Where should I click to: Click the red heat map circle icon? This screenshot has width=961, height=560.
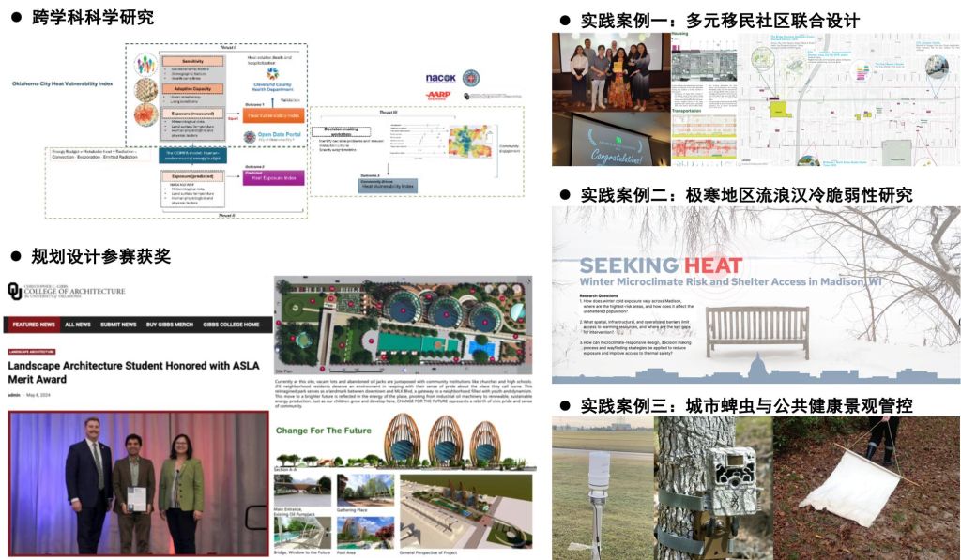tap(145, 115)
